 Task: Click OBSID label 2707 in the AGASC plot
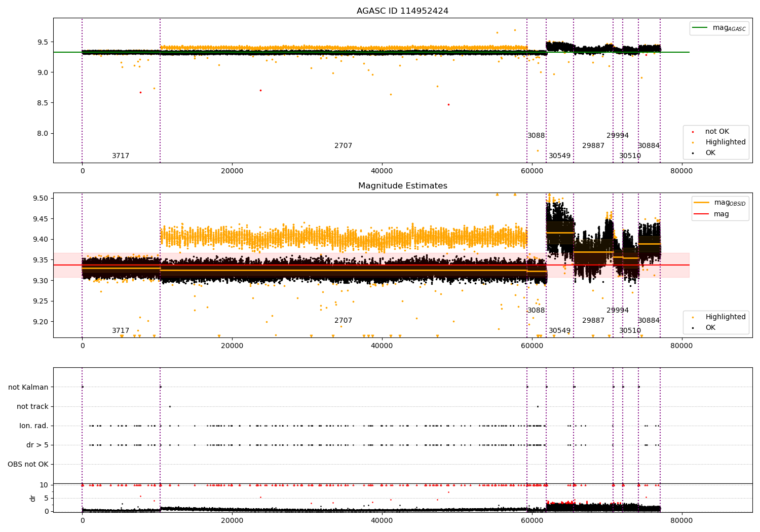click(x=343, y=146)
